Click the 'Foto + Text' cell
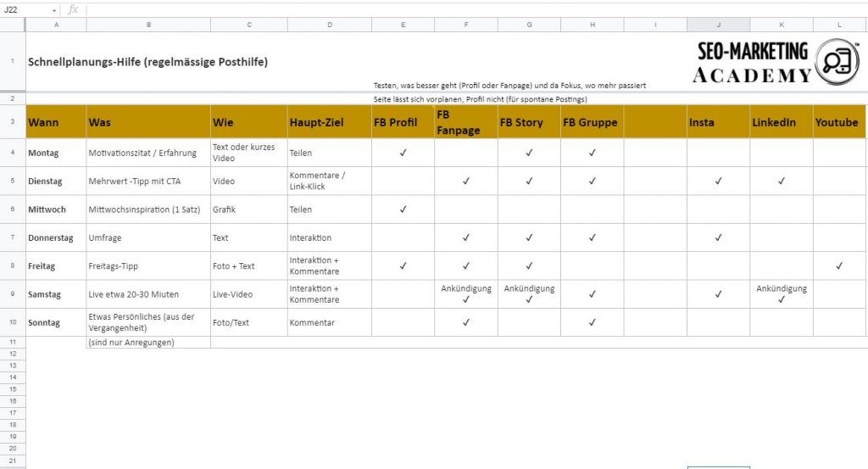 [x=249, y=265]
